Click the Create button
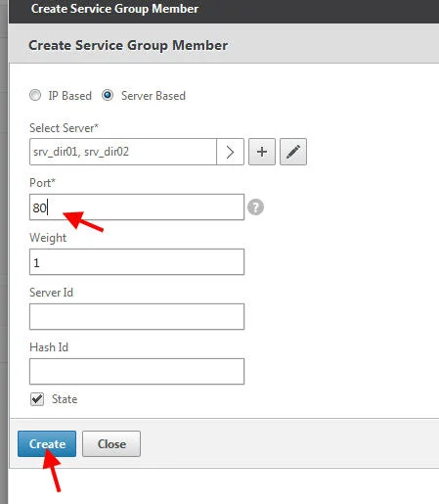 pos(47,443)
